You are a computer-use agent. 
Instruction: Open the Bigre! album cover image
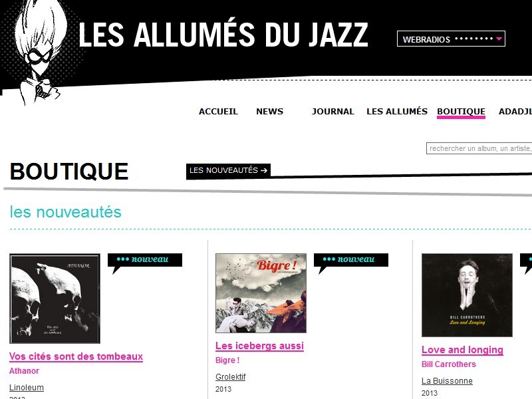coord(261,293)
